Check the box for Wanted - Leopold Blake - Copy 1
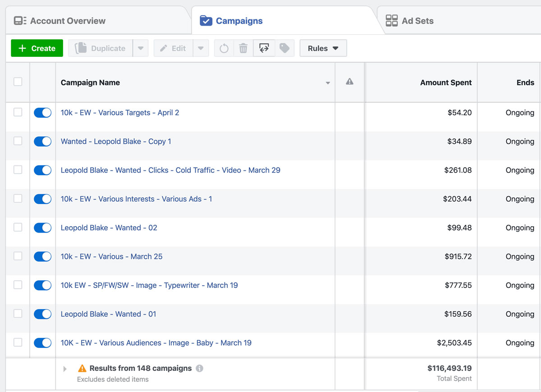541x392 pixels. point(18,141)
